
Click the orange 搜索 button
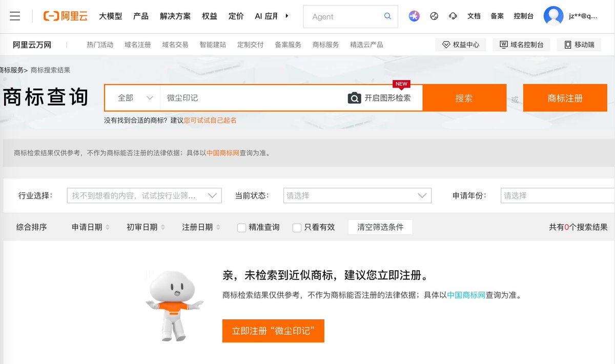point(464,98)
